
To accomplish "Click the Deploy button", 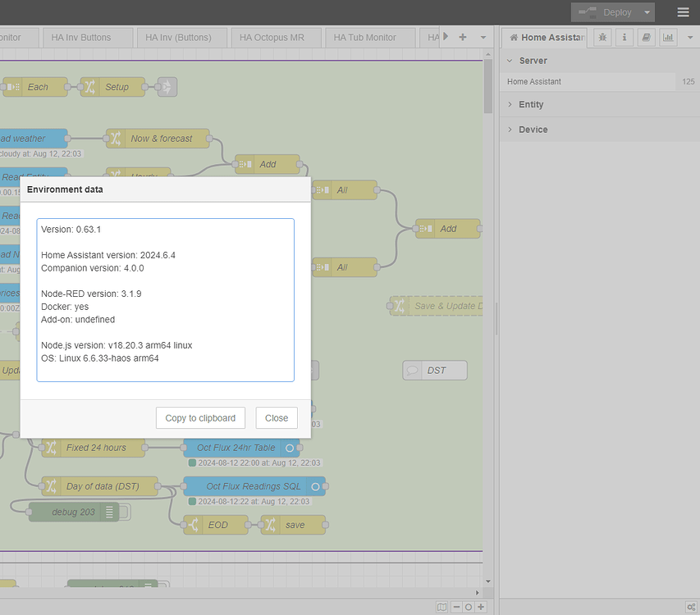I will coord(606,12).
